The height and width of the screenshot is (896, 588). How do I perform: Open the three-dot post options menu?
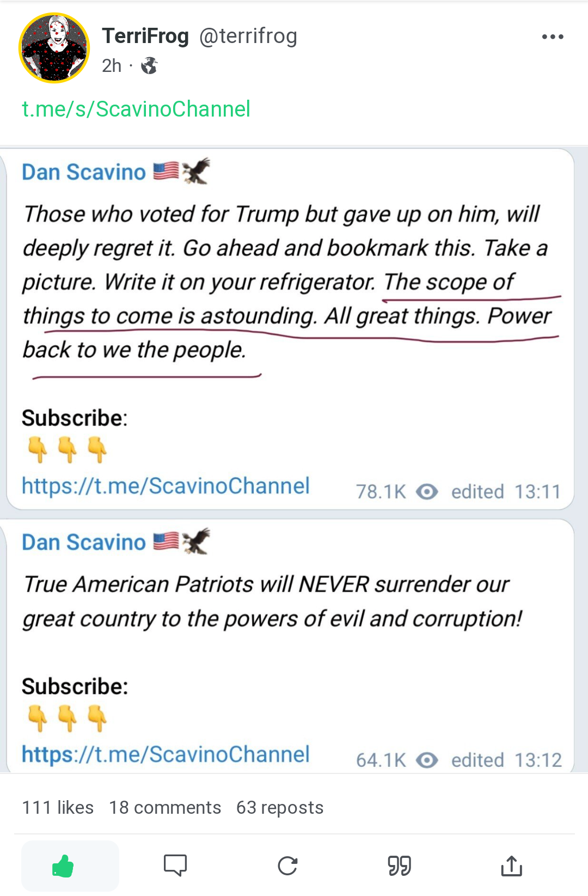553,37
